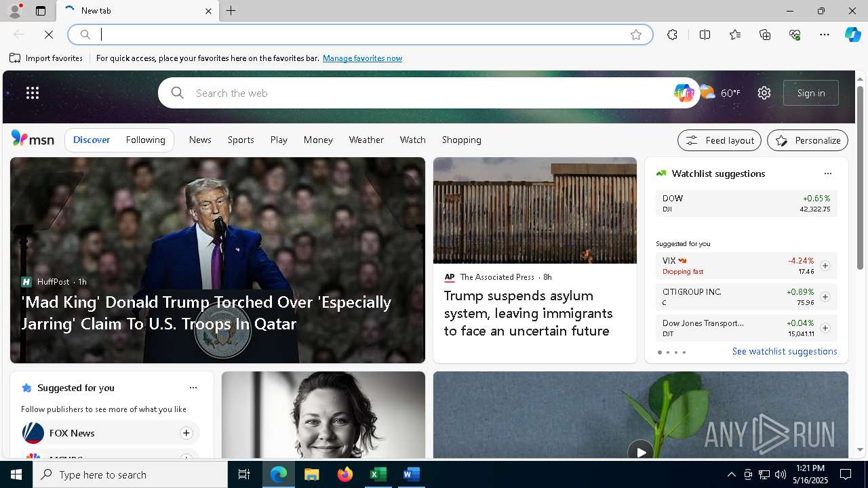The width and height of the screenshot is (868, 488).
Task: Click taskbar search box
Action: click(130, 474)
